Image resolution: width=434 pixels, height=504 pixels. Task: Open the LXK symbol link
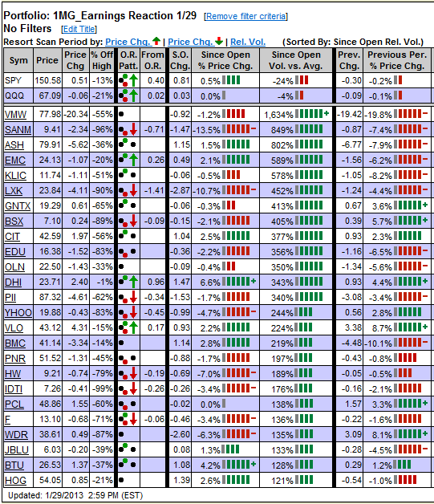[14, 191]
